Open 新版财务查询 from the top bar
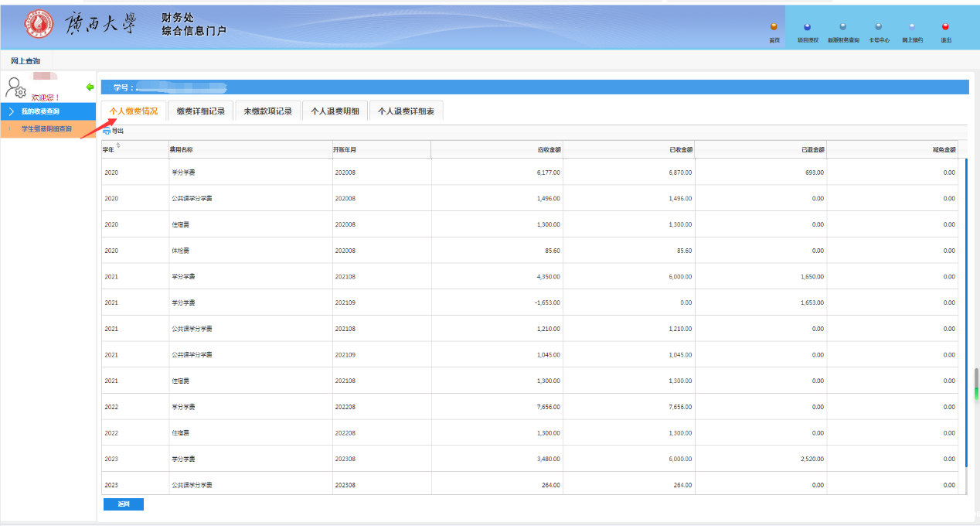The height and width of the screenshot is (526, 980). tap(842, 27)
